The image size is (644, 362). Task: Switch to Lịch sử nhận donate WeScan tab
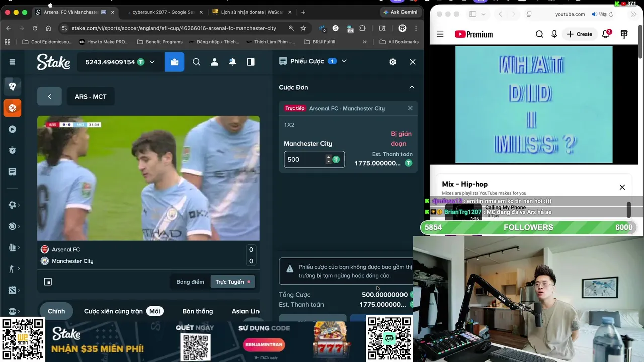point(251,12)
